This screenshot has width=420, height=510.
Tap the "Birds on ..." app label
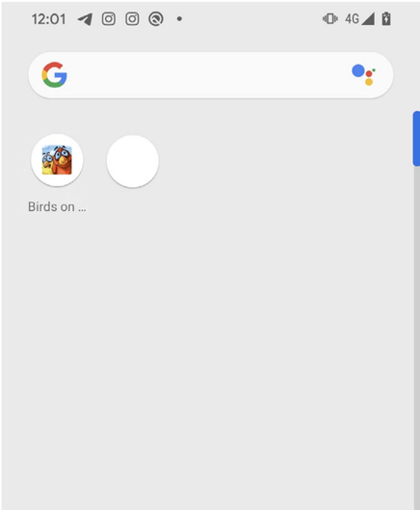pyautogui.click(x=57, y=207)
